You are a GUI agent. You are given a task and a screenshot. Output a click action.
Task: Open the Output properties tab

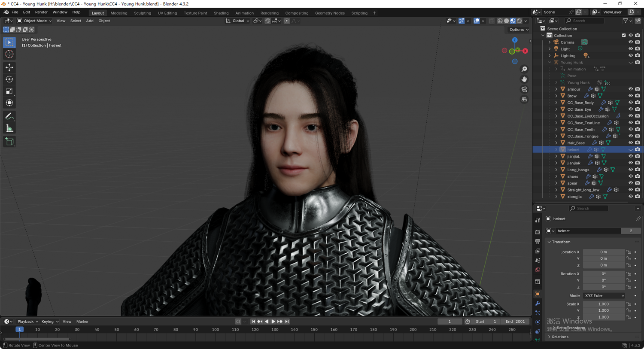(x=538, y=242)
